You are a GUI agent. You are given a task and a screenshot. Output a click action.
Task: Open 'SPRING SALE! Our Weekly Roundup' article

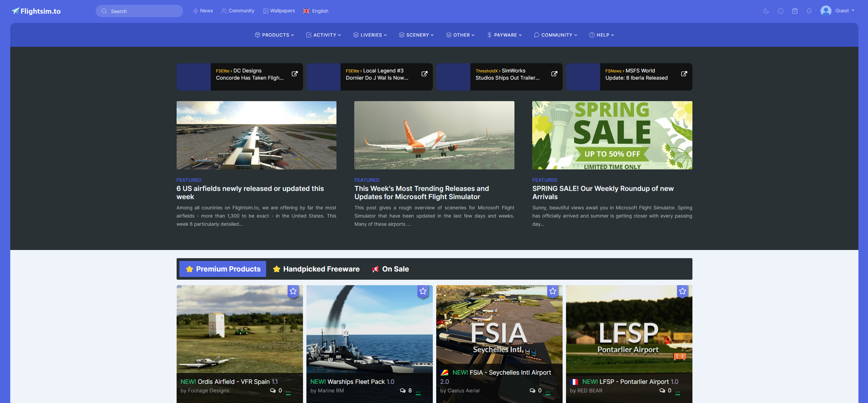coord(603,193)
